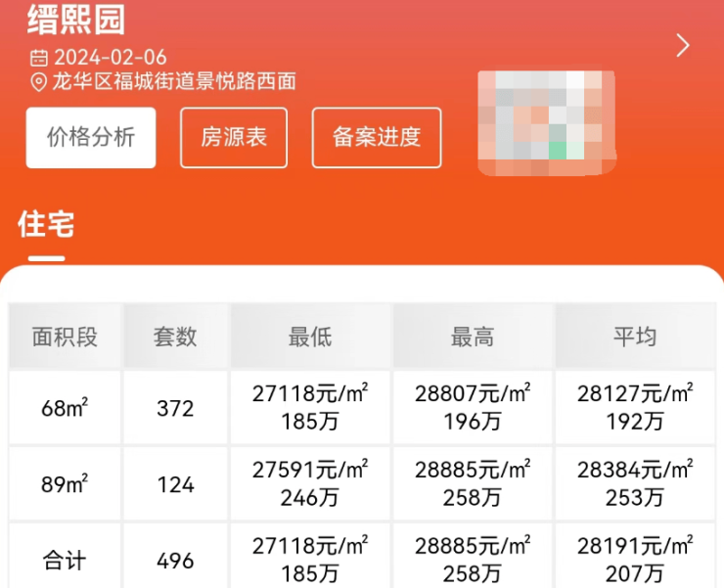
Task: Click the location pin icon before the address
Action: point(39,83)
